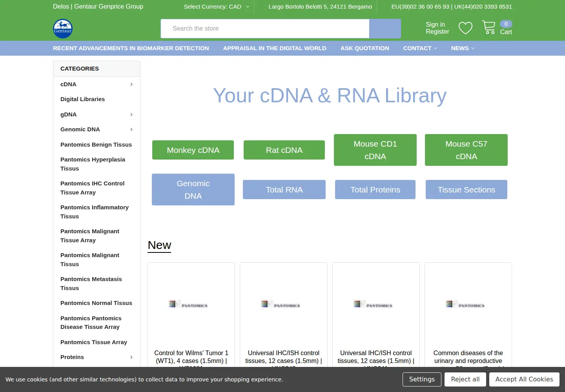Choose the Mouse C57 cDNA button

(466, 150)
